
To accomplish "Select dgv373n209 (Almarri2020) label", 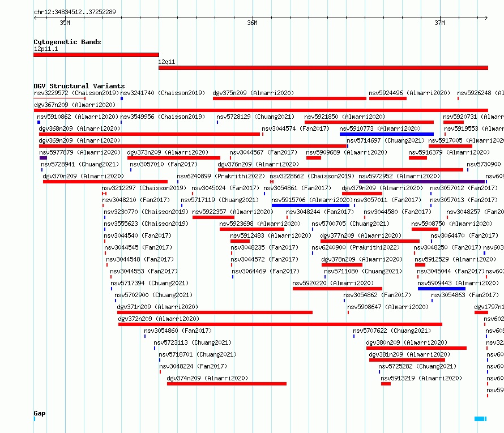I will point(168,152).
